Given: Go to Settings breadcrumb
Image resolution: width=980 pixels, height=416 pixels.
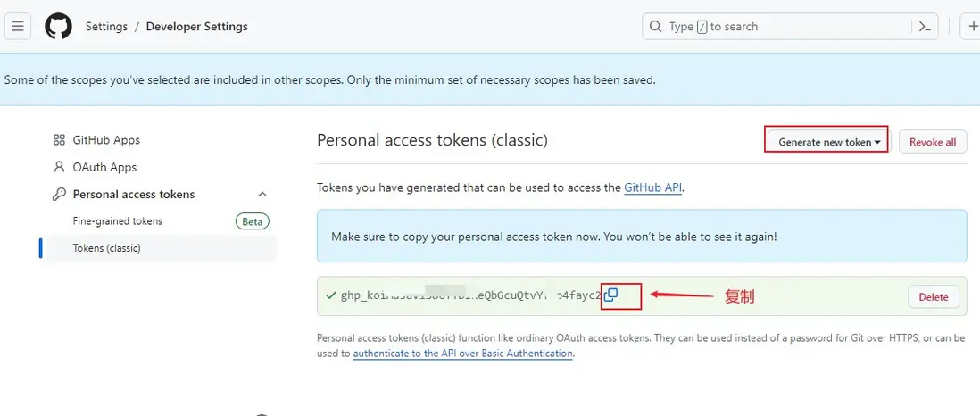Looking at the screenshot, I should 106,27.
